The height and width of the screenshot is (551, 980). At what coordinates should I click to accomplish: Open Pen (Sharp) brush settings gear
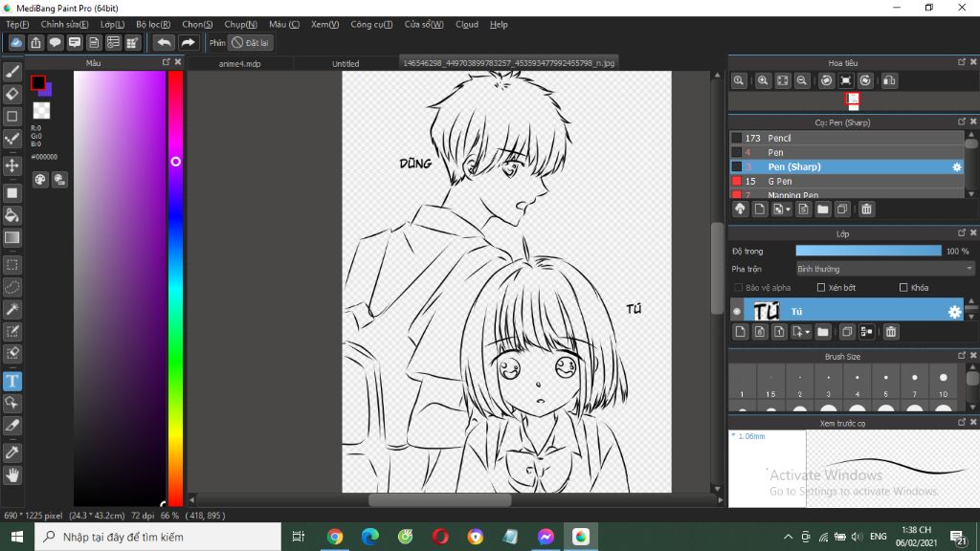(x=956, y=166)
